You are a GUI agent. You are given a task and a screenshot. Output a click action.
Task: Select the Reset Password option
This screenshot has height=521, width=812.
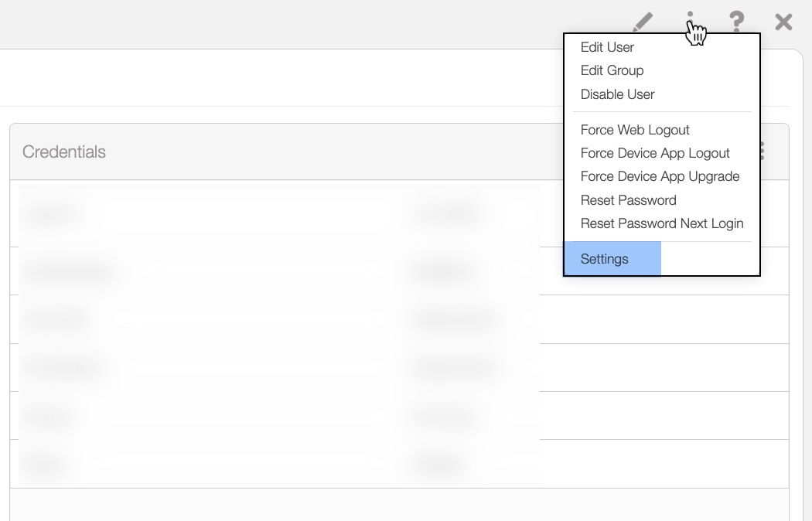click(x=628, y=200)
